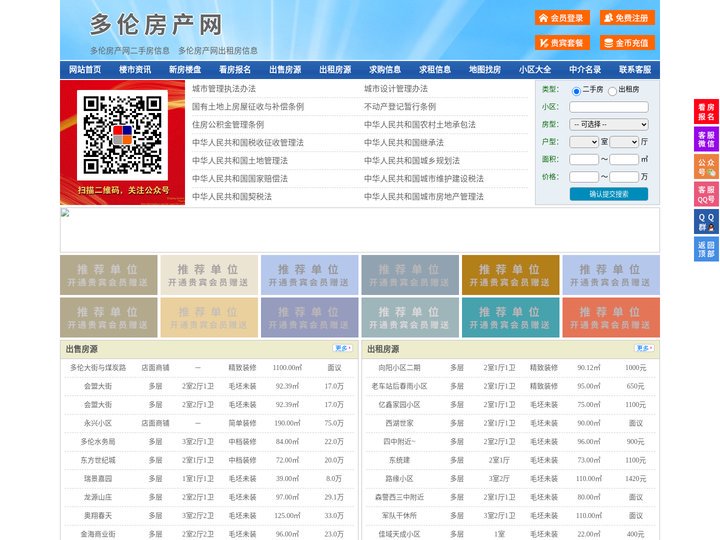Click the 多伦房产网二手房信息 header link
The height and width of the screenshot is (540, 720).
tap(129, 51)
